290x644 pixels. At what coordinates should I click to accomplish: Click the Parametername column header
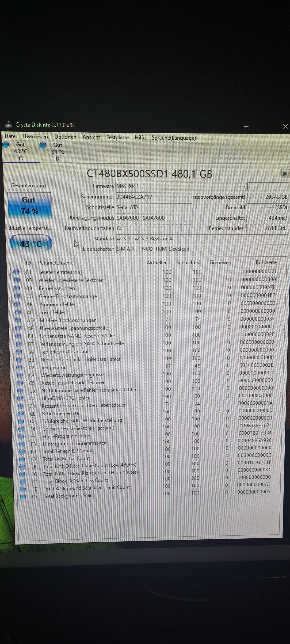pos(56,263)
